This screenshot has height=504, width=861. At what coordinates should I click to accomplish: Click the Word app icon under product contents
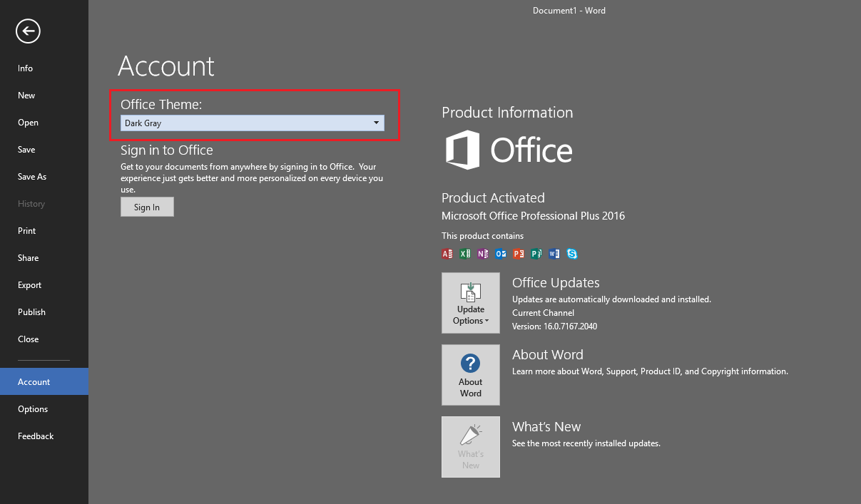tap(554, 253)
